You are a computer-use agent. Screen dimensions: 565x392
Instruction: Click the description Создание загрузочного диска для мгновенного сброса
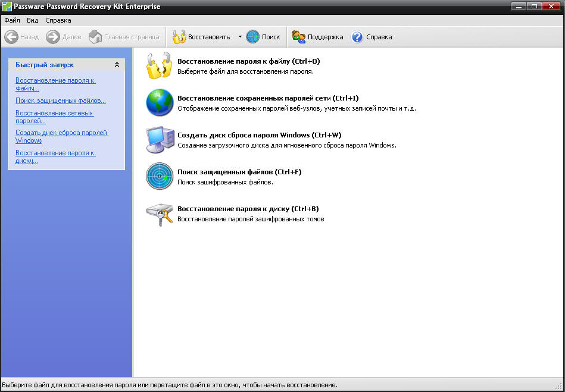click(287, 145)
